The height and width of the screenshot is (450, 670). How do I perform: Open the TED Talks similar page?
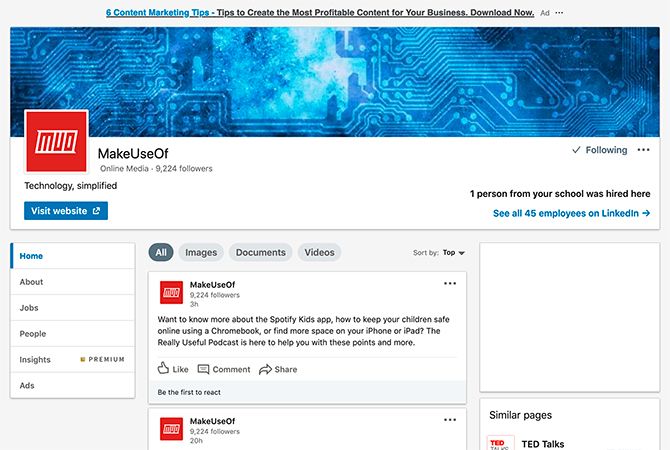543,444
